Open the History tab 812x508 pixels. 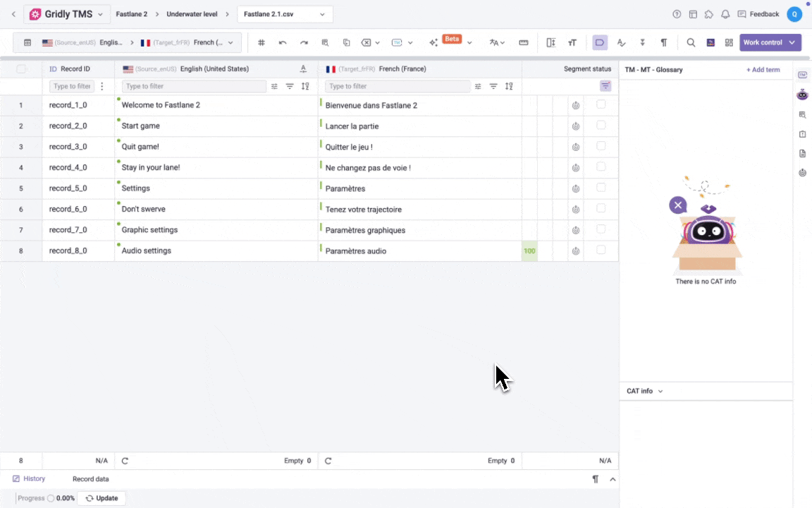pyautogui.click(x=29, y=479)
